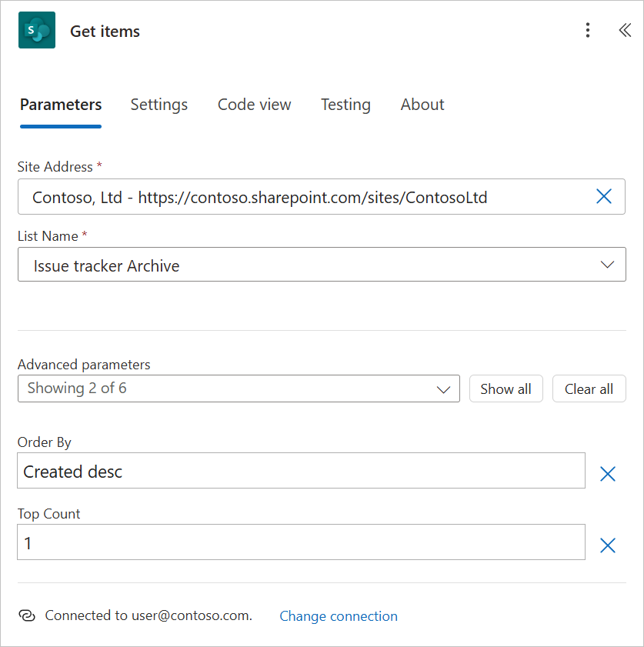Screen dimensions: 644x647
Task: Click the SharePoint Get items icon
Action: (x=37, y=31)
